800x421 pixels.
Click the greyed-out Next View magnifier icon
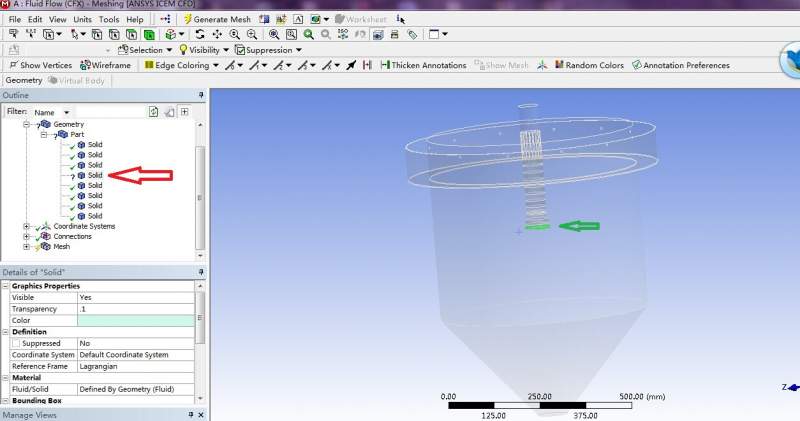point(326,34)
